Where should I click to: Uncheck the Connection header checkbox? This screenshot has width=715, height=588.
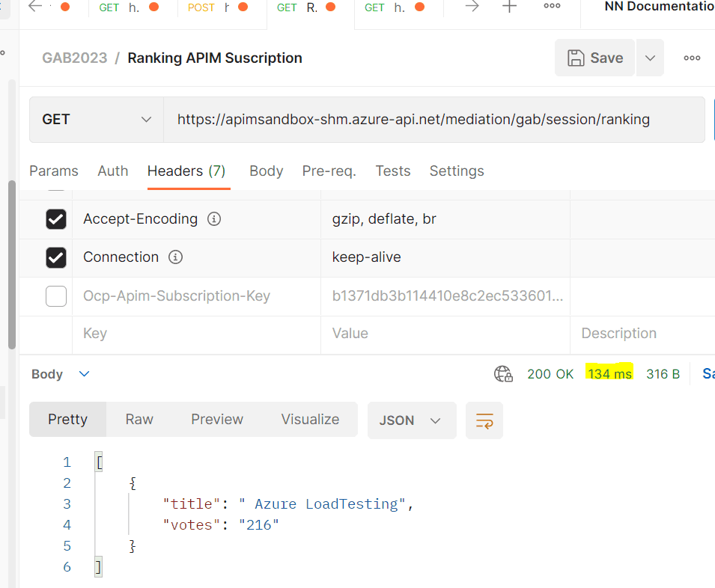[x=56, y=258]
